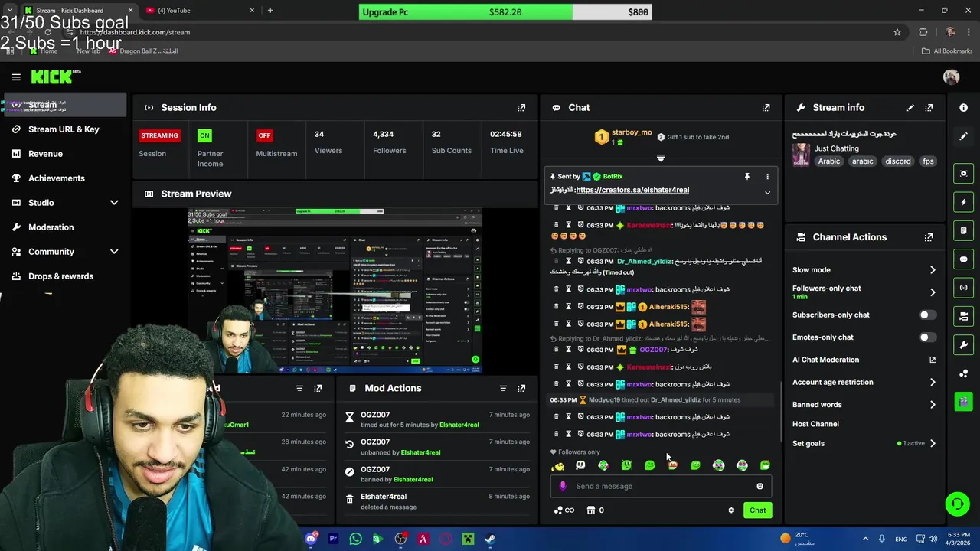Click the Upgrade Pc goal progress bar

click(505, 12)
